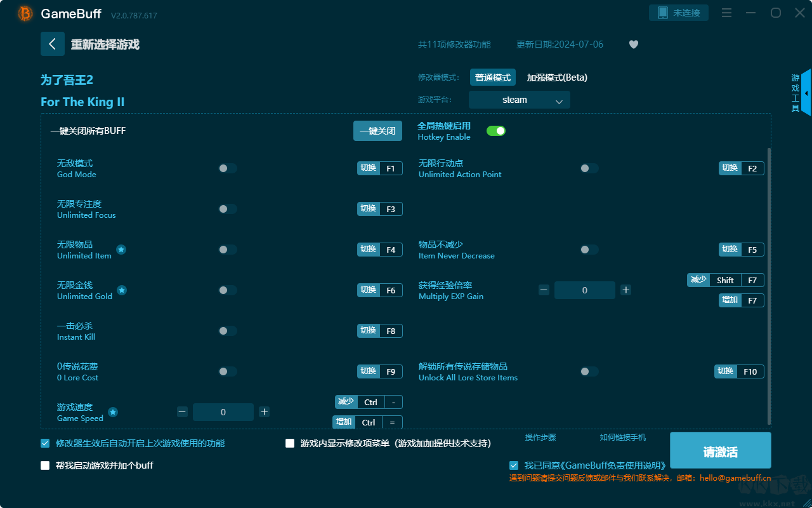
Task: Open GameBuff免责使用说明 disclaimer link
Action: pos(614,465)
